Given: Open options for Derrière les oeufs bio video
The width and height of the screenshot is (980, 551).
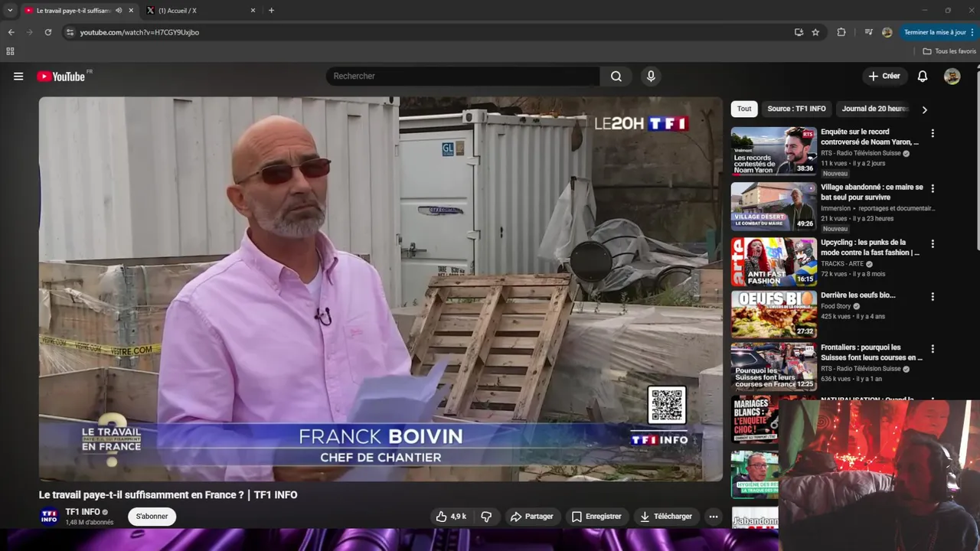Looking at the screenshot, I should point(932,297).
